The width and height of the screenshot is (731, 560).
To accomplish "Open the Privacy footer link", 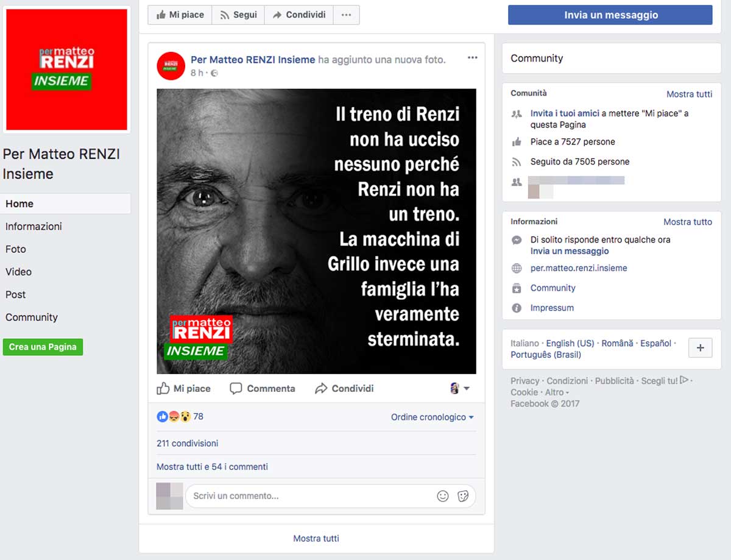I will (525, 381).
